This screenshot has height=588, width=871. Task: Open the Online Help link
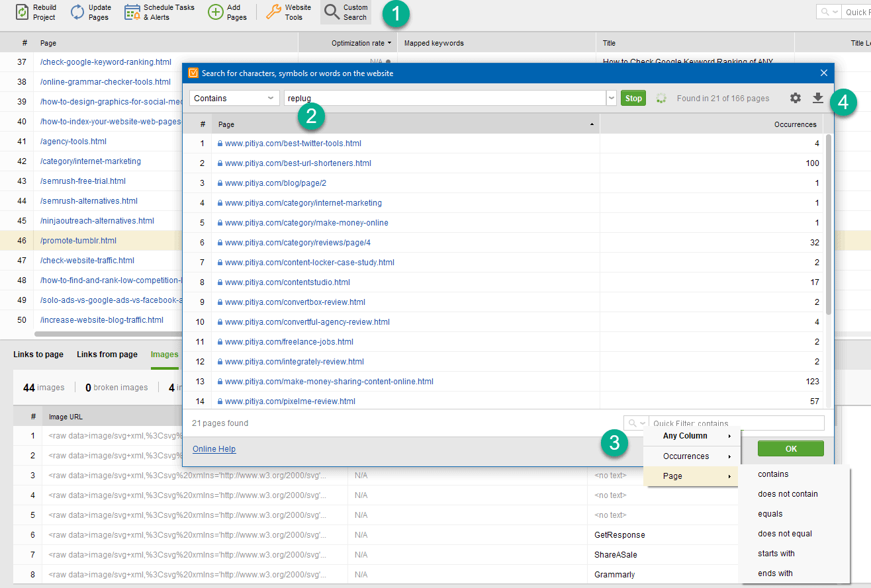point(214,449)
